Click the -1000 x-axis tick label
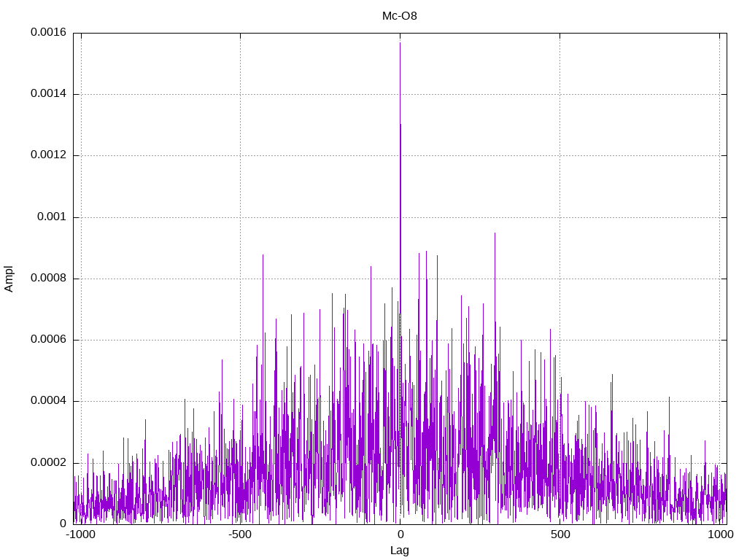 click(80, 534)
